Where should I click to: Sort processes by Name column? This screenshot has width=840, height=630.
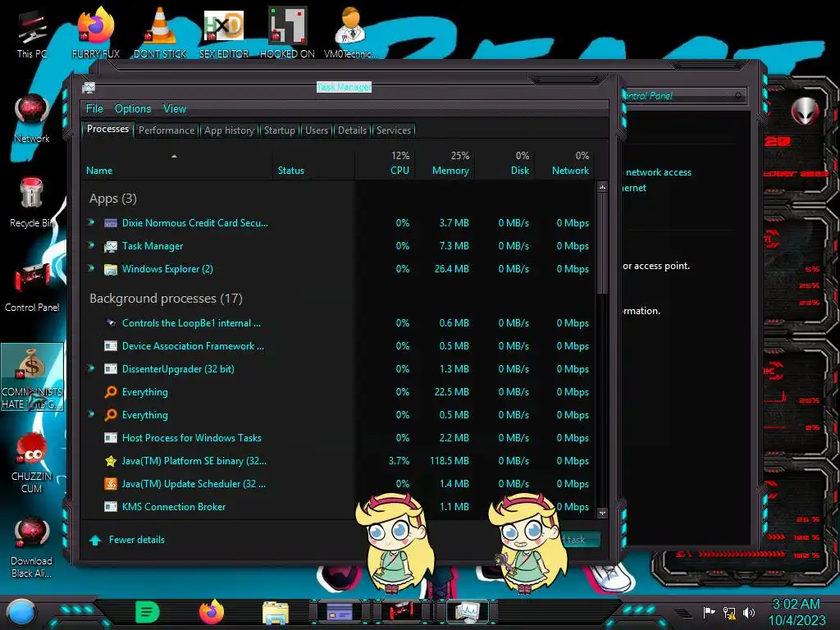(177, 163)
